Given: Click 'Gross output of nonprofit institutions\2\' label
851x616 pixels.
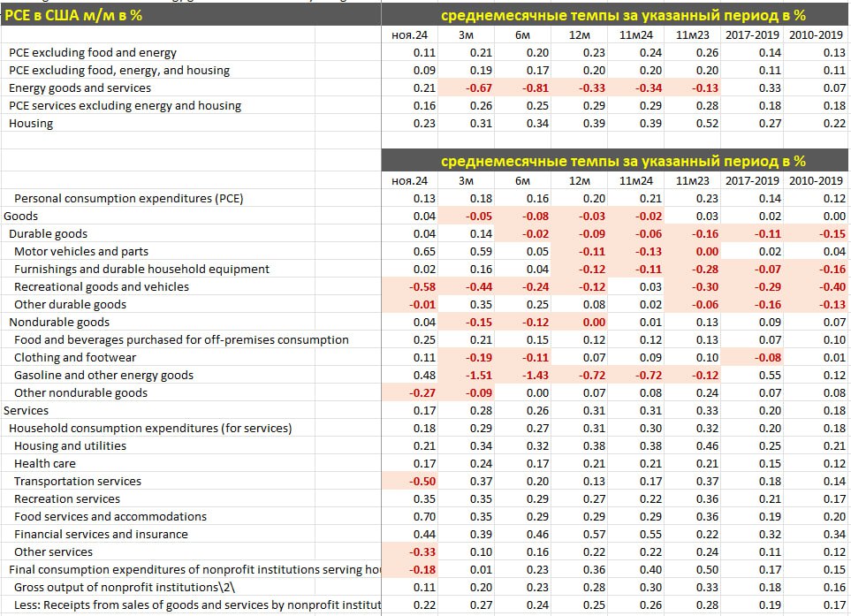Looking at the screenshot, I should (x=125, y=588).
